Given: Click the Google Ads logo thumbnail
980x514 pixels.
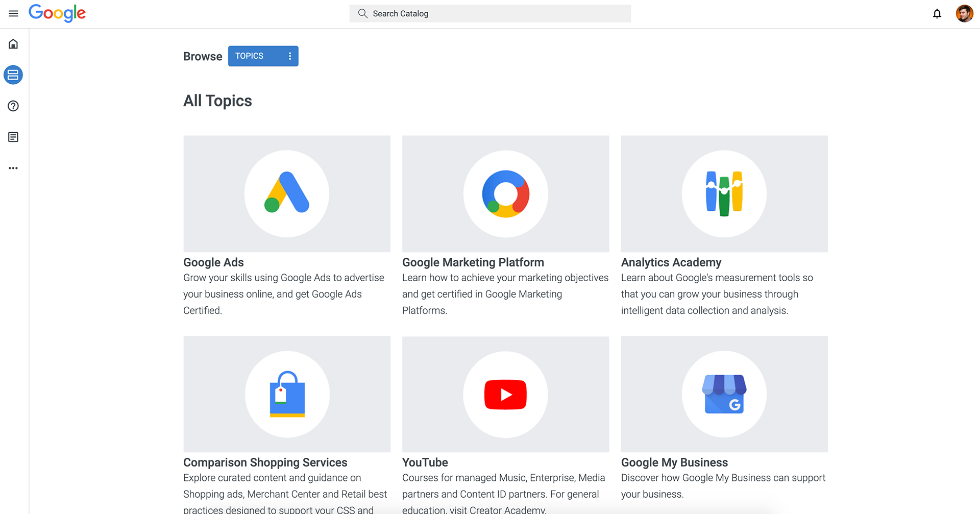Looking at the screenshot, I should [287, 193].
